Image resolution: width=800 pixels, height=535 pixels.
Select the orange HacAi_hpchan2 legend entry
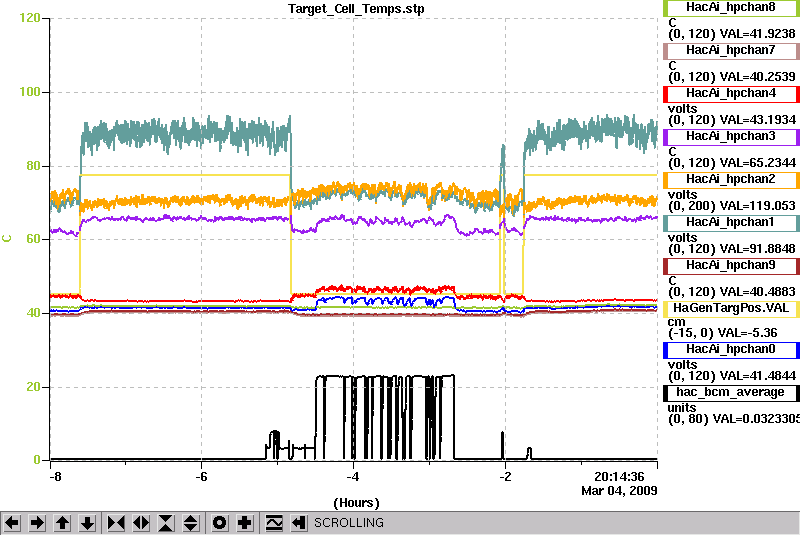731,180
